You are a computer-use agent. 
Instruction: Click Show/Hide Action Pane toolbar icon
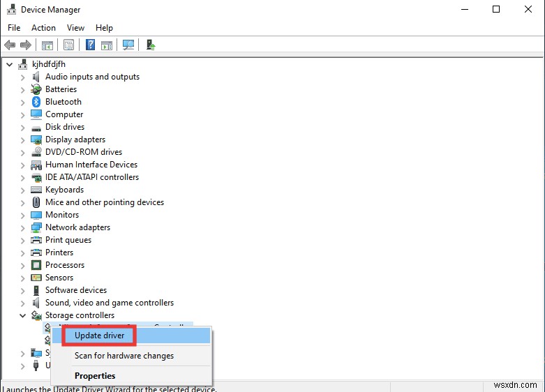(107, 45)
